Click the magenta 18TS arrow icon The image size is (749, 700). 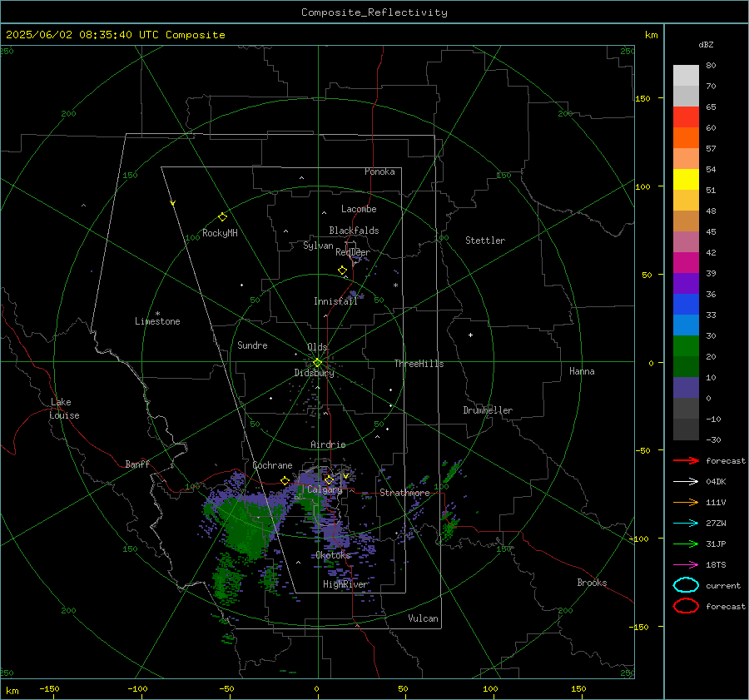click(686, 565)
